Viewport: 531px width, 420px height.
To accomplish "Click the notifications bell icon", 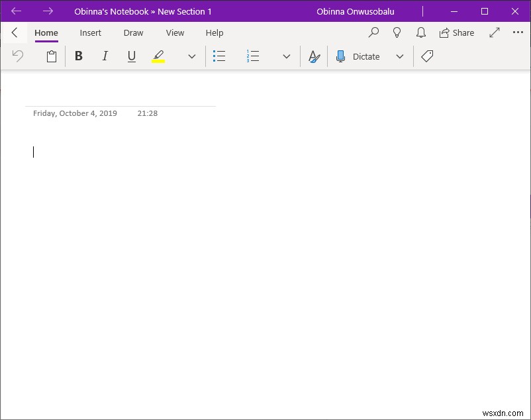I will point(421,32).
